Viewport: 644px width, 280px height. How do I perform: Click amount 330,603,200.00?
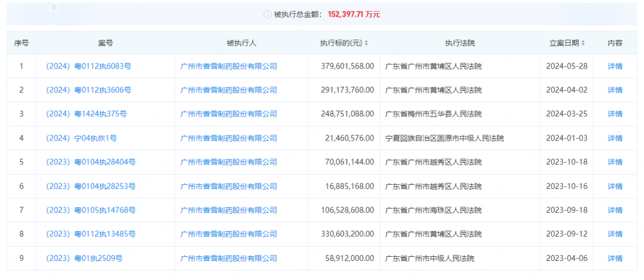[348, 234]
